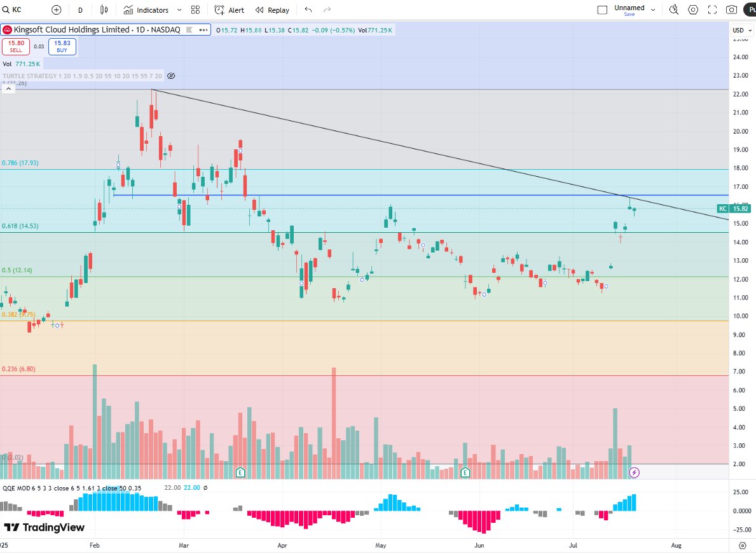Open the USD currency dropdown
Viewport: 756px width, 554px height.
(742, 30)
